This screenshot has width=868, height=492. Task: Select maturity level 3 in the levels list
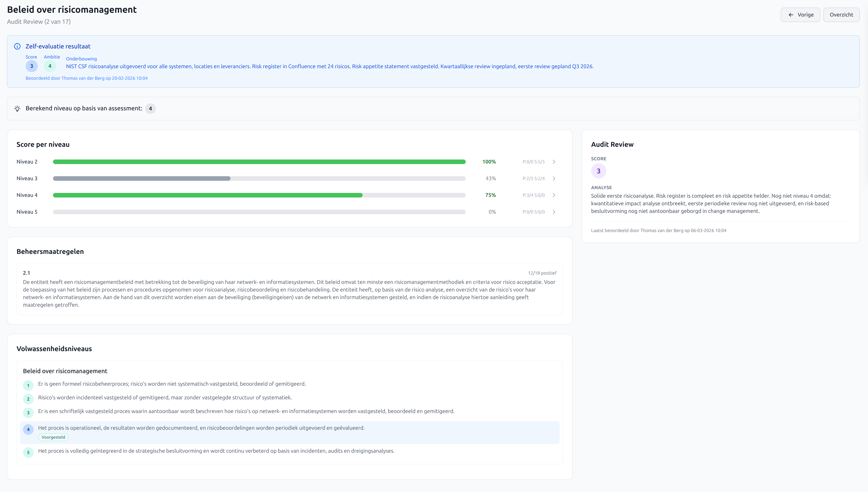[x=28, y=413]
